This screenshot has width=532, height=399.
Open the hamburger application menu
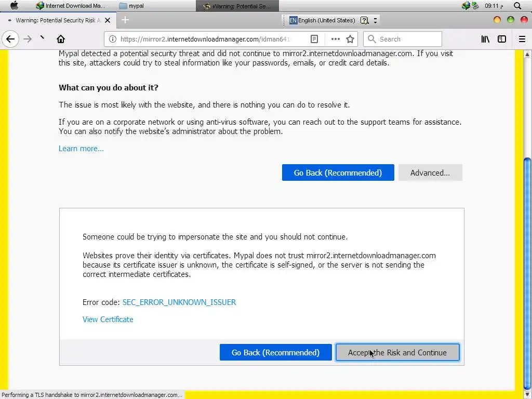pyautogui.click(x=522, y=39)
